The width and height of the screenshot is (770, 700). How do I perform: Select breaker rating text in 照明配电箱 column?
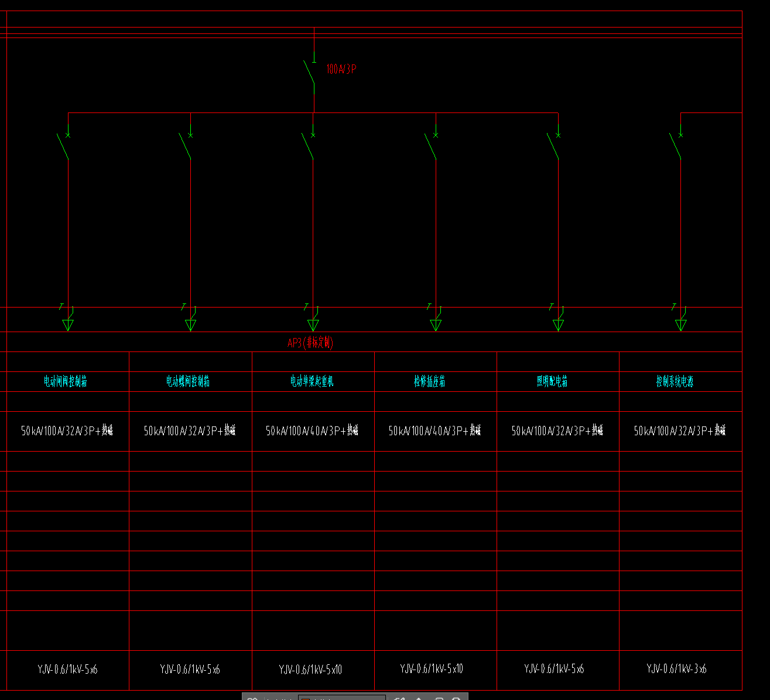click(557, 431)
